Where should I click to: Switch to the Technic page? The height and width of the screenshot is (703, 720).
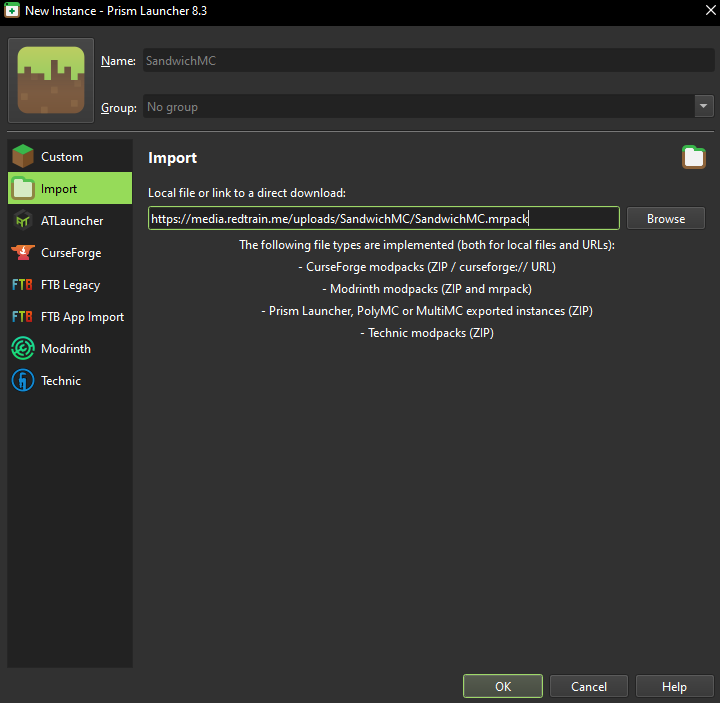pyautogui.click(x=70, y=381)
